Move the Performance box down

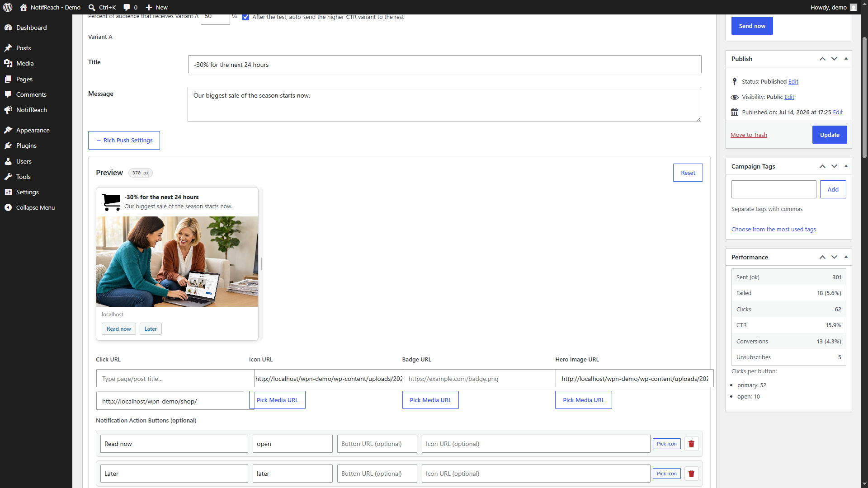pos(834,257)
